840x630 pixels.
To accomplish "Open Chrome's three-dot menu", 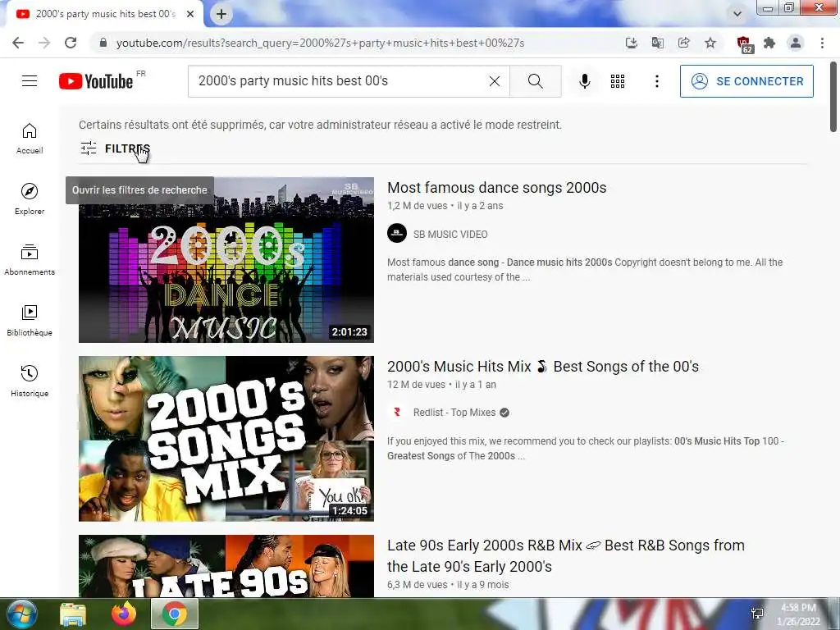I will [x=822, y=43].
